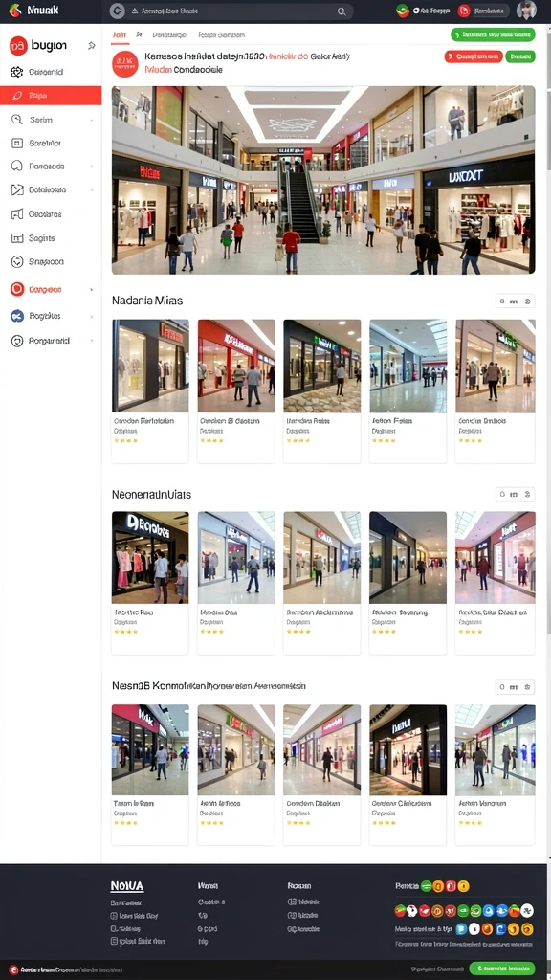Open first store card thumbnail under Nadania Miras
The height and width of the screenshot is (980, 551).
click(x=150, y=366)
